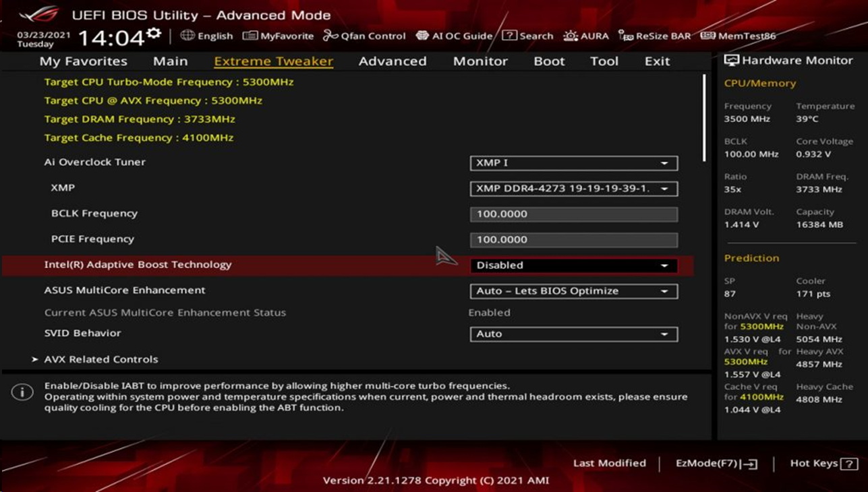This screenshot has width=868, height=492.
Task: Go to the Boot tab
Action: [x=549, y=61]
